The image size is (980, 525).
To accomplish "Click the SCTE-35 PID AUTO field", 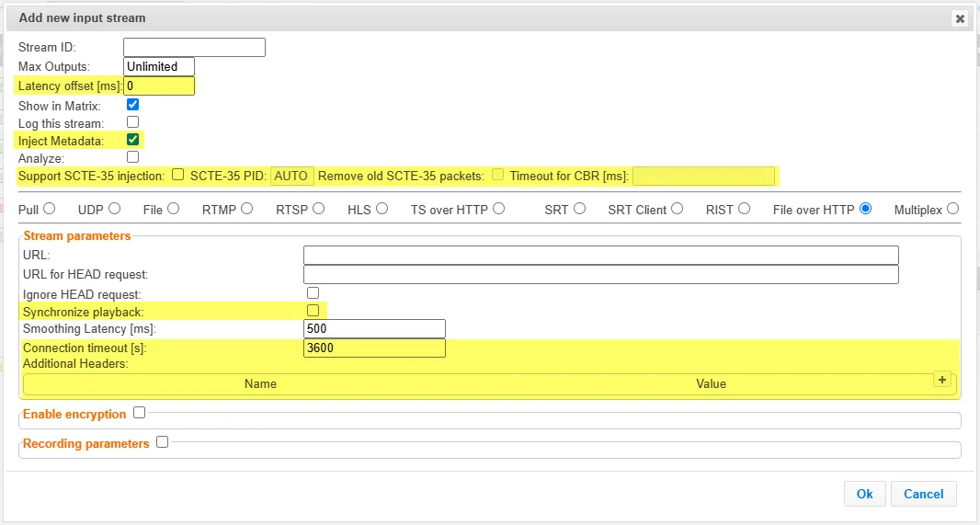I will click(x=291, y=177).
